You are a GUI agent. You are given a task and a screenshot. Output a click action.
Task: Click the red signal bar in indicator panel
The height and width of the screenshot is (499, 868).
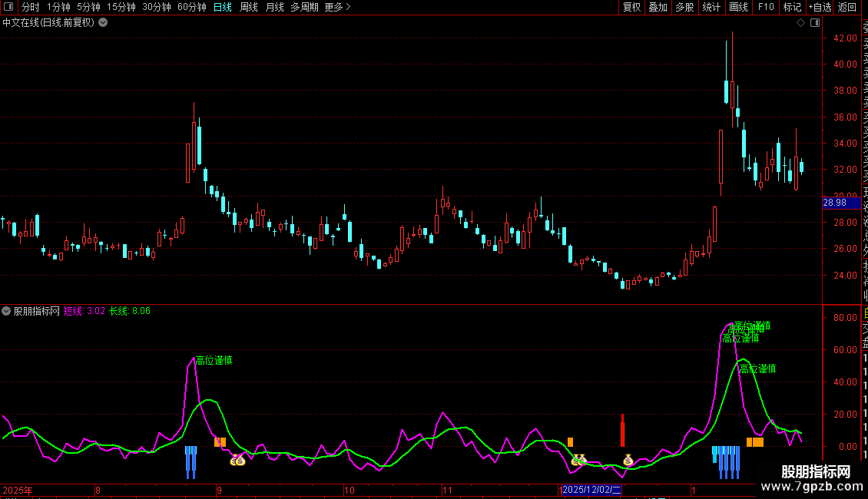pos(623,430)
